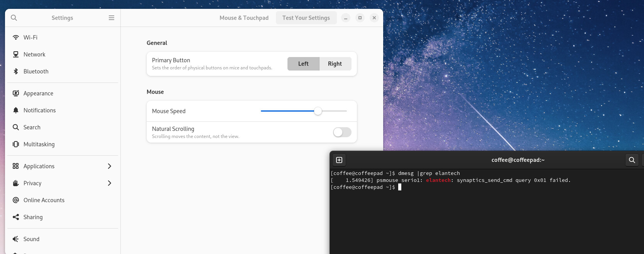Close the Settings window
644x254 pixels.
374,18
